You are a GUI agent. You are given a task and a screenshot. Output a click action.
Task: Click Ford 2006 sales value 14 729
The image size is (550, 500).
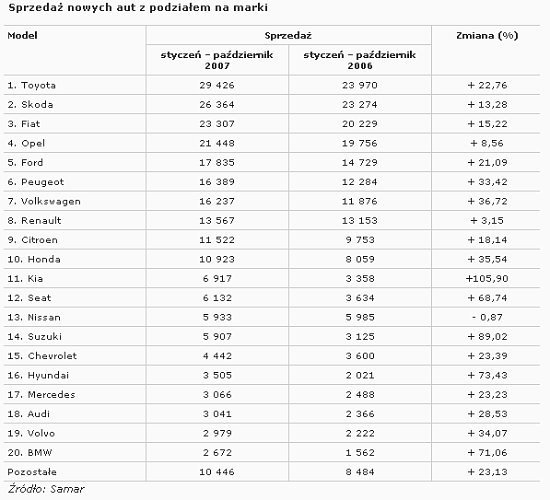[x=360, y=162]
